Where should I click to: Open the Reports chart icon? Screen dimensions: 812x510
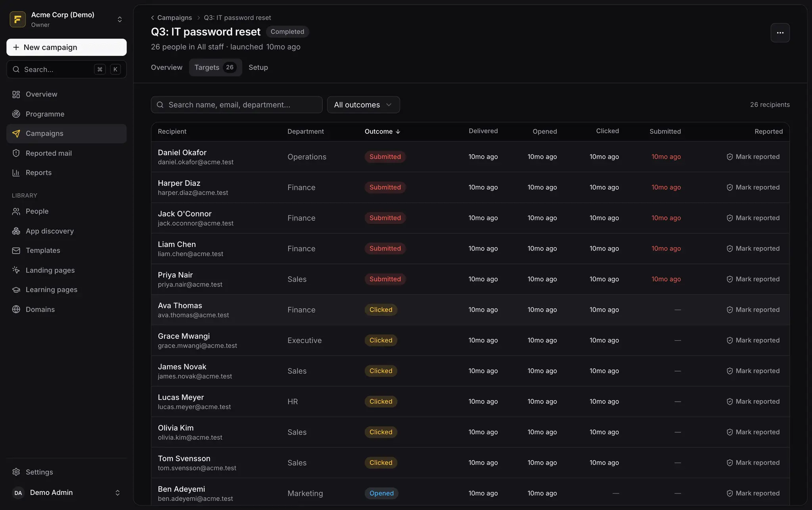[x=16, y=173]
